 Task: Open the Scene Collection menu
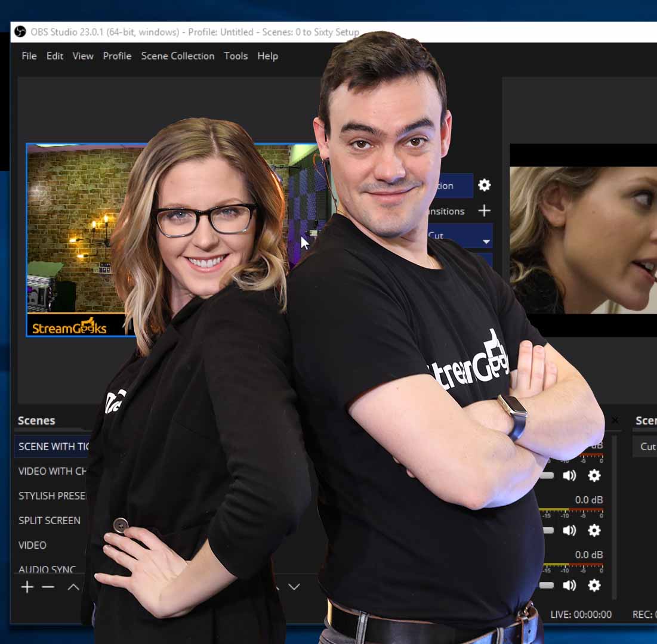click(178, 55)
